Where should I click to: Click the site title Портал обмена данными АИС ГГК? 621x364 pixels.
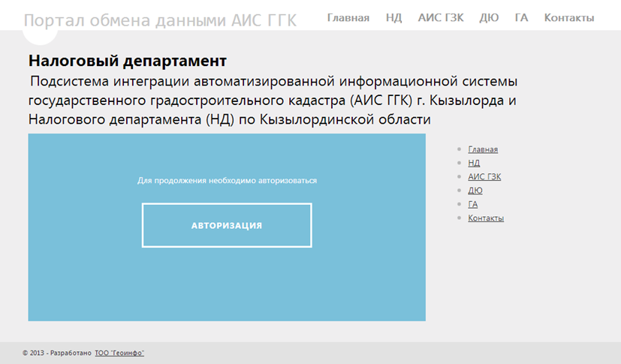coord(160,20)
